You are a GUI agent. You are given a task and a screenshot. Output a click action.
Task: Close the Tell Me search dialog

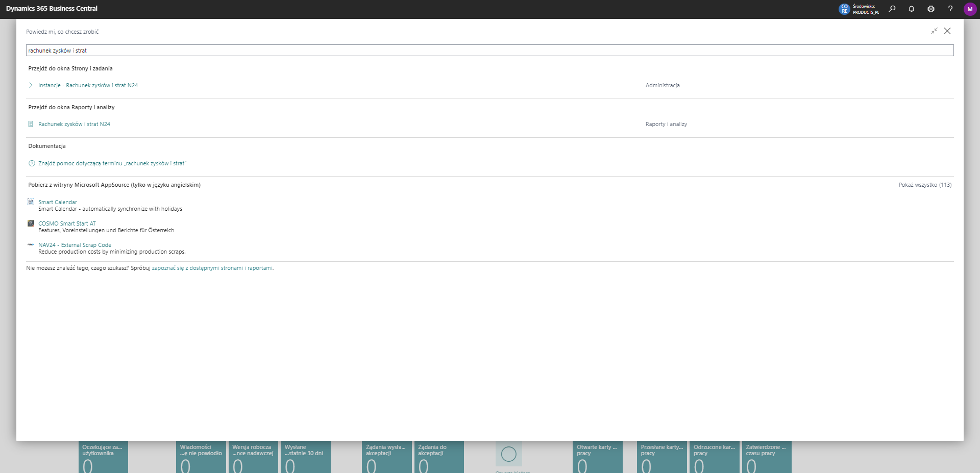tap(947, 31)
